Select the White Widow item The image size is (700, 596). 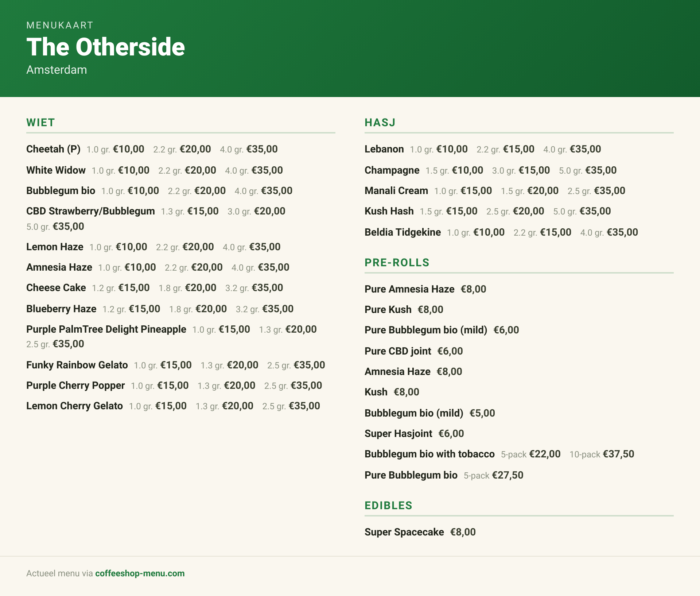click(x=56, y=170)
